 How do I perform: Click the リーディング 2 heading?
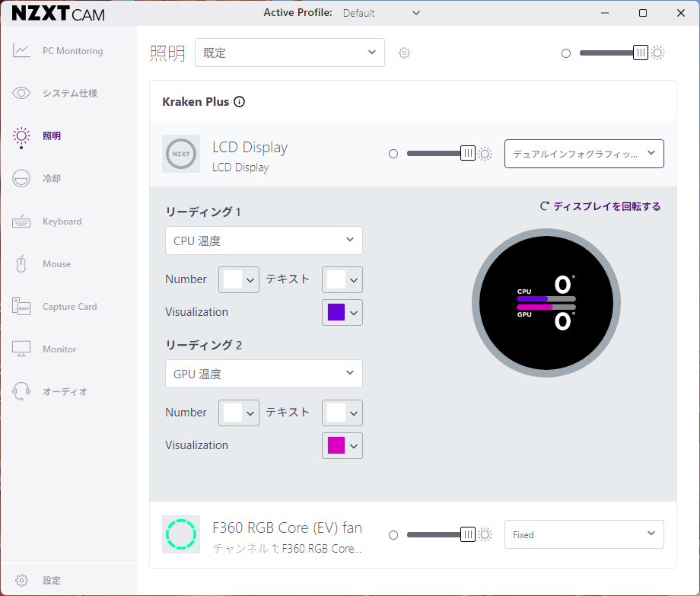pyautogui.click(x=204, y=345)
